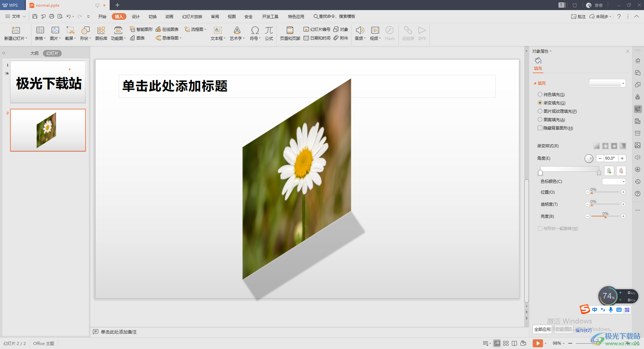Image resolution: width=644 pixels, height=349 pixels.
Task: Insert an Object (对象)
Action: coord(341,30)
